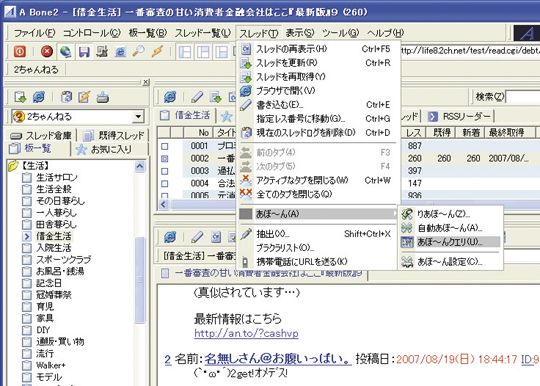
Task: Tick the checkbox of thread row 0003
Action: [x=165, y=171]
